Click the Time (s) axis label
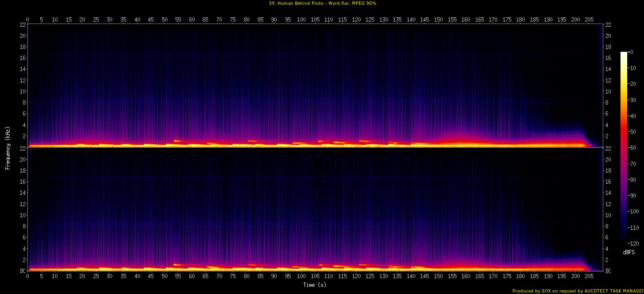The height and width of the screenshot is (294, 644). coord(315,285)
